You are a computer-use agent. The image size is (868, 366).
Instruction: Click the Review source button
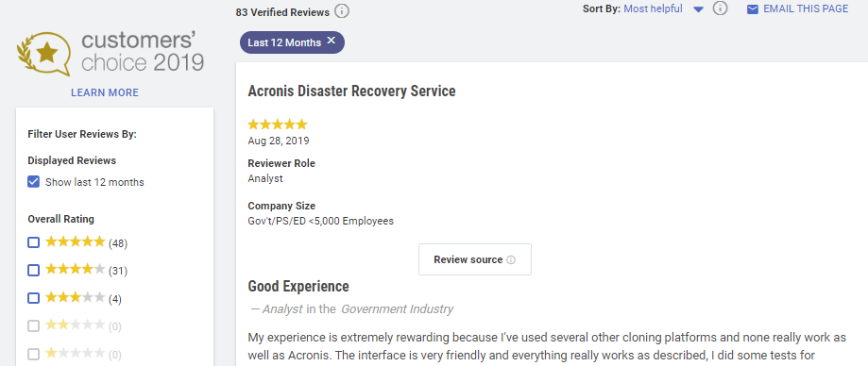pyautogui.click(x=475, y=259)
